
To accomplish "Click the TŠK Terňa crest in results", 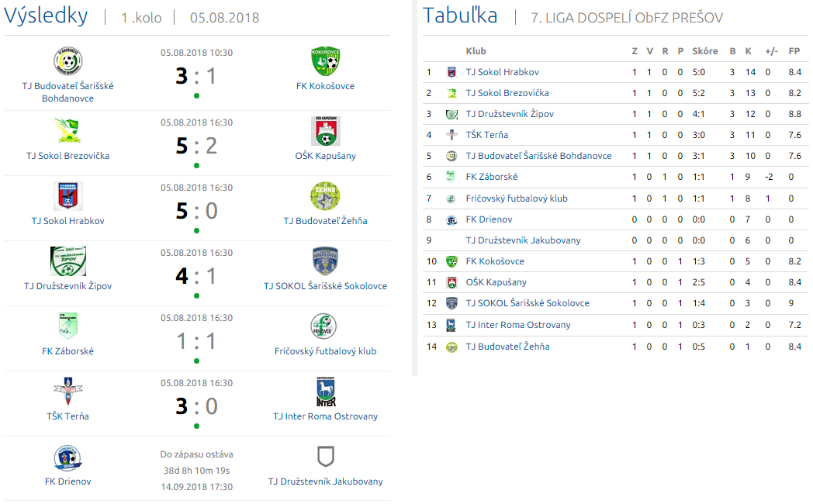I will coord(68,392).
